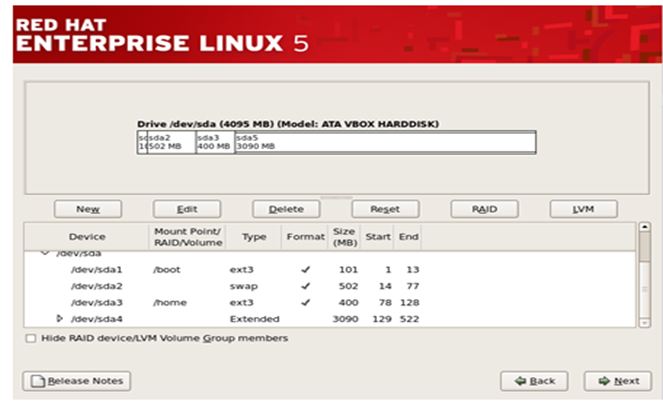Proceed with the Next button
The image size is (663, 403).
(618, 381)
